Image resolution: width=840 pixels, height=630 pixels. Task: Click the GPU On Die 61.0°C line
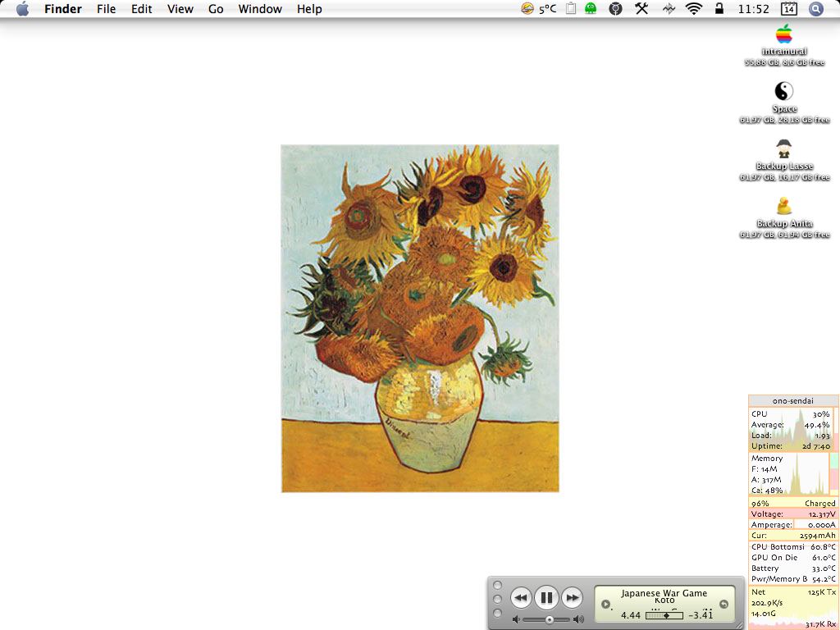tap(793, 558)
